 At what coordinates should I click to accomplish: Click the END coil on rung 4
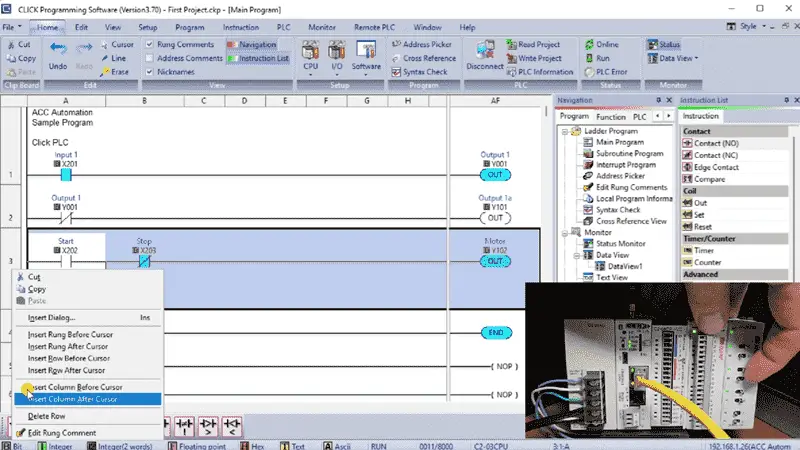pos(496,333)
